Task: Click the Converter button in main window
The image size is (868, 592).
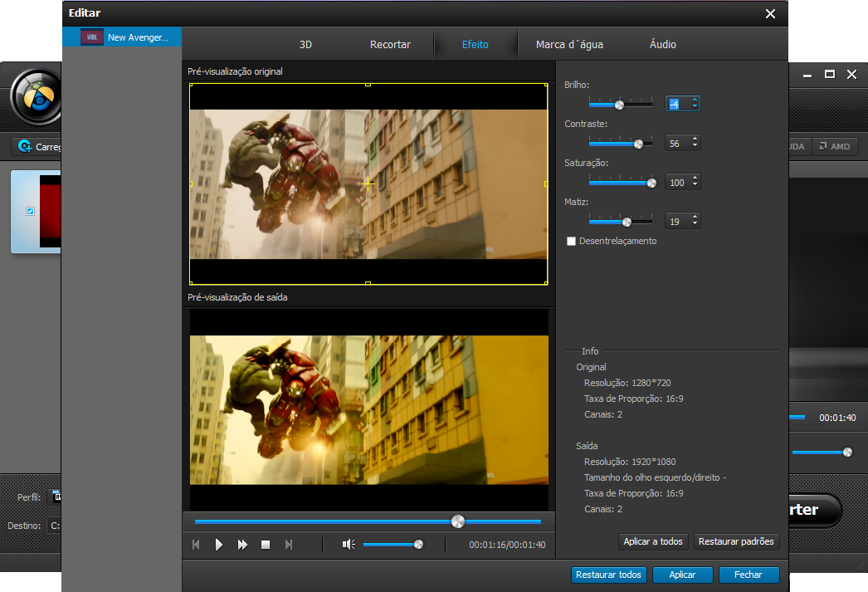Action: tap(814, 510)
